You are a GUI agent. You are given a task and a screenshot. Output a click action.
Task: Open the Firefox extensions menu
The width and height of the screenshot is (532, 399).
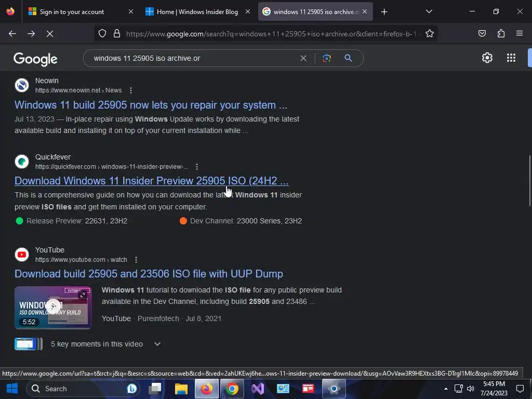pyautogui.click(x=501, y=34)
